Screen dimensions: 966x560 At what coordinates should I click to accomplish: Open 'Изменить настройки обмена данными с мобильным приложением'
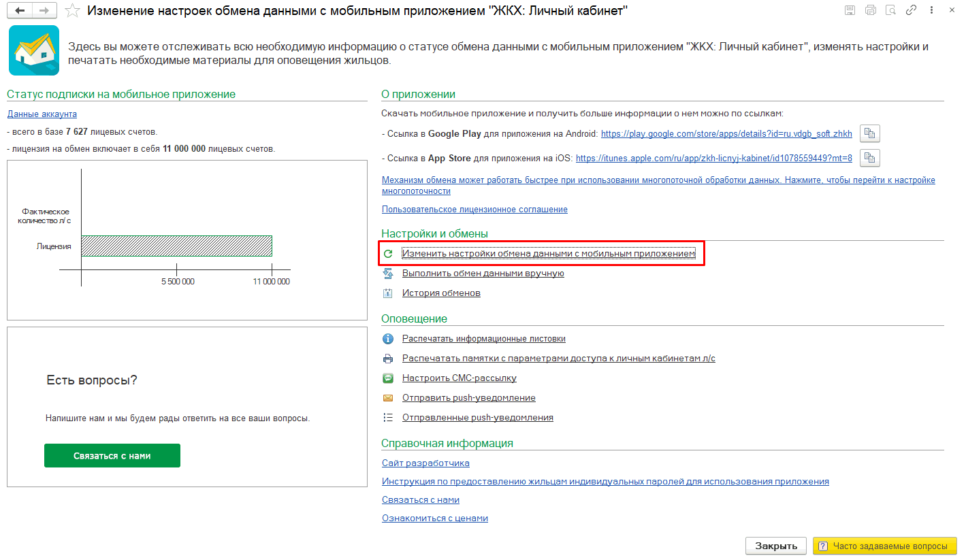(x=549, y=253)
